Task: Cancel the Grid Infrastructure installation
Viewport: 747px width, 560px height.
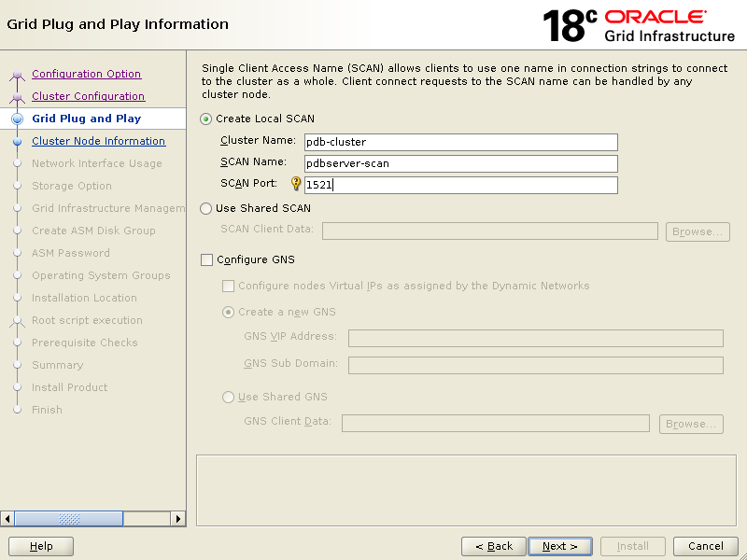Action: coord(706,546)
